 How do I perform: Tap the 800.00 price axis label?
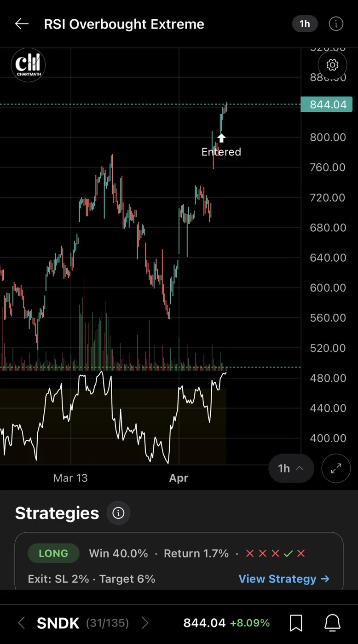pyautogui.click(x=328, y=137)
